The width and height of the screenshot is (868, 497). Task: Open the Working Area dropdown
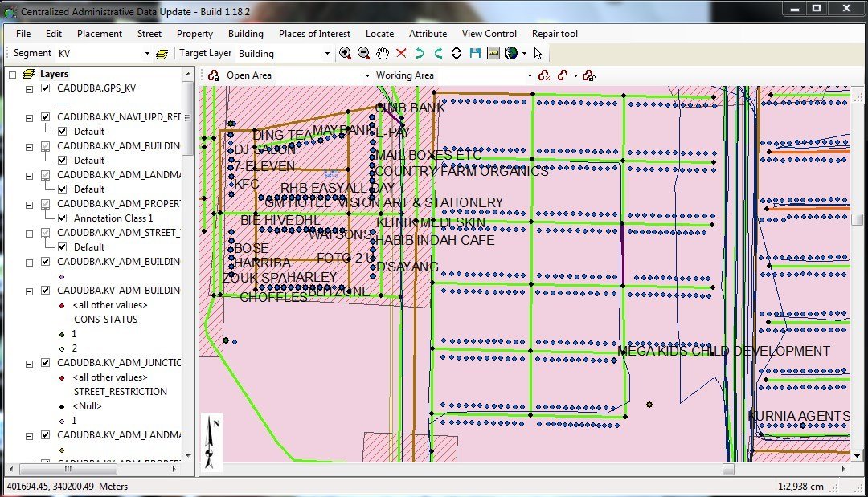click(530, 75)
